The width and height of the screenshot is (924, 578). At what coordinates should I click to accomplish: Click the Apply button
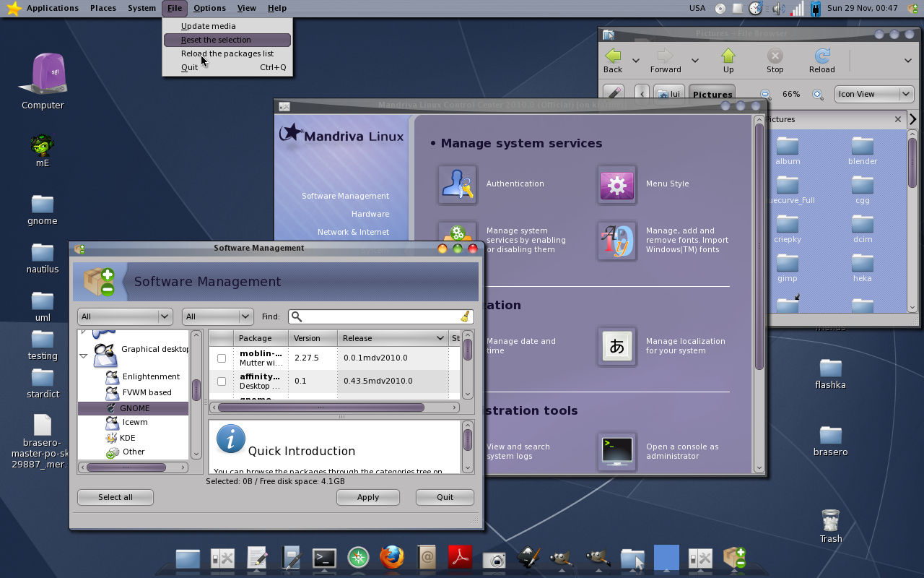pyautogui.click(x=368, y=497)
